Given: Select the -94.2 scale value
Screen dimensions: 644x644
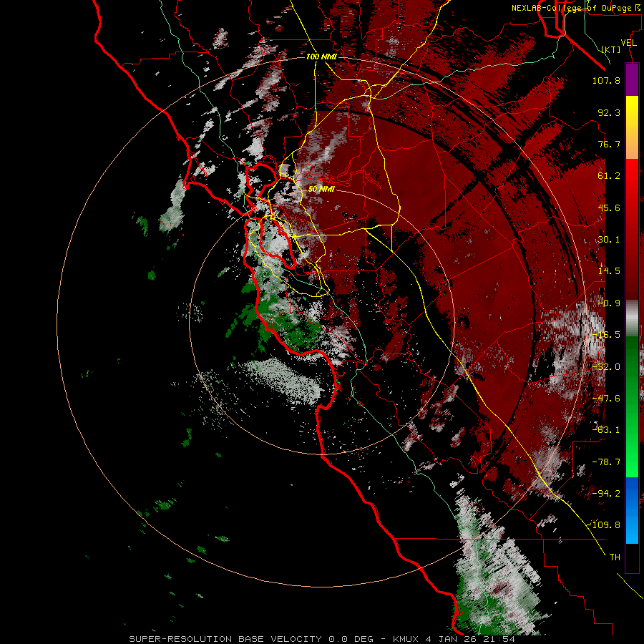Looking at the screenshot, I should point(606,493).
